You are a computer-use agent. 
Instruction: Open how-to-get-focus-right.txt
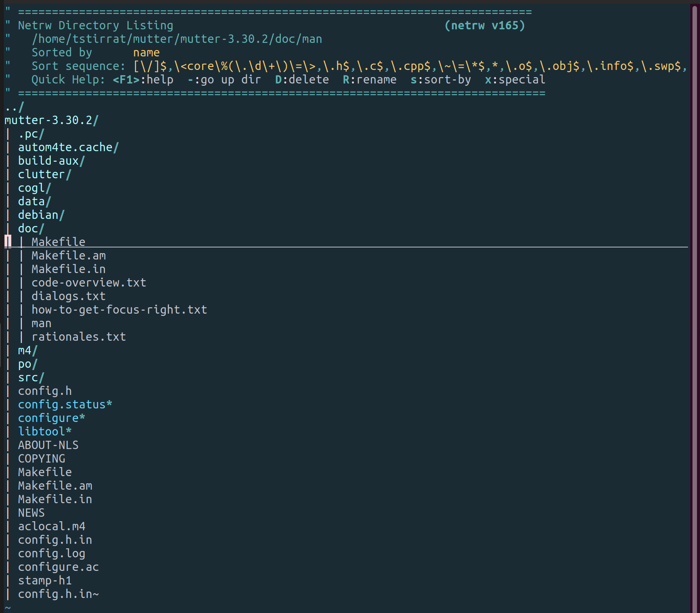[x=119, y=309]
